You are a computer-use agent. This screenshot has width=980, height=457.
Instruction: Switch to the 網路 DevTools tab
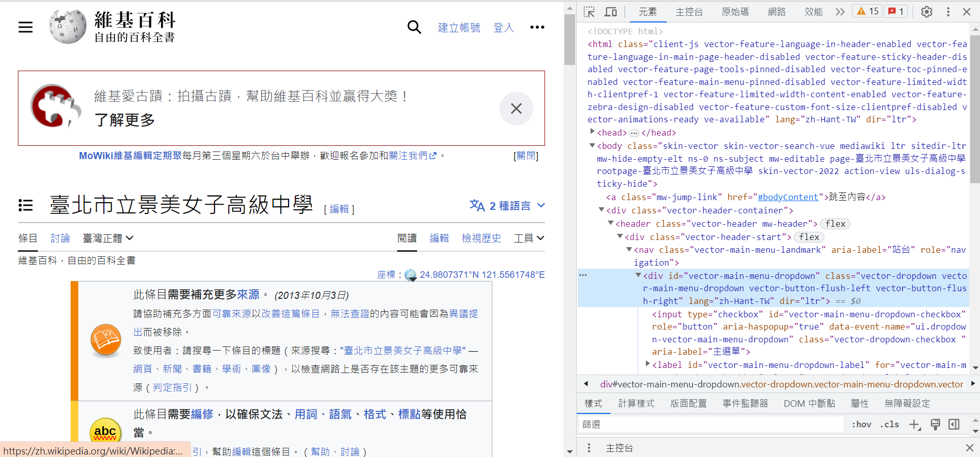click(776, 12)
